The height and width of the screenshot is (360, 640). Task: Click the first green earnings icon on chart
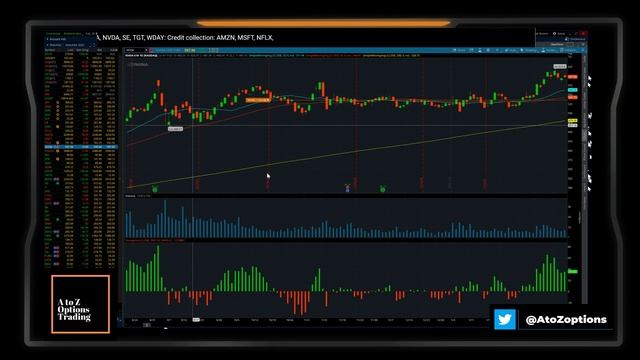click(x=155, y=189)
